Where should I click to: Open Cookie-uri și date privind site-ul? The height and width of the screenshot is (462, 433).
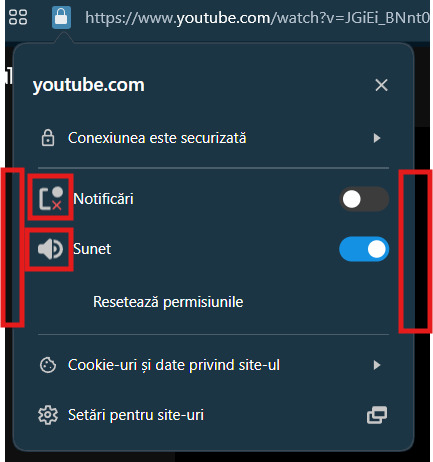click(213, 365)
